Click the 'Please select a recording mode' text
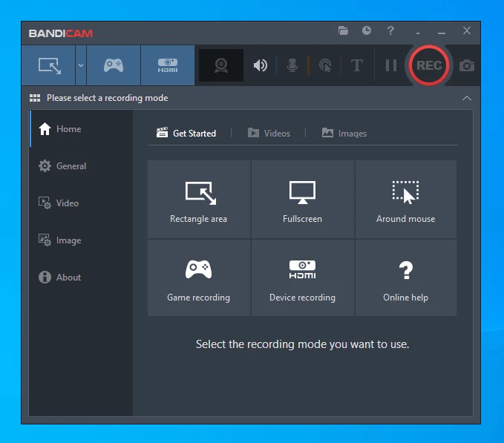This screenshot has height=443, width=504. (x=108, y=98)
